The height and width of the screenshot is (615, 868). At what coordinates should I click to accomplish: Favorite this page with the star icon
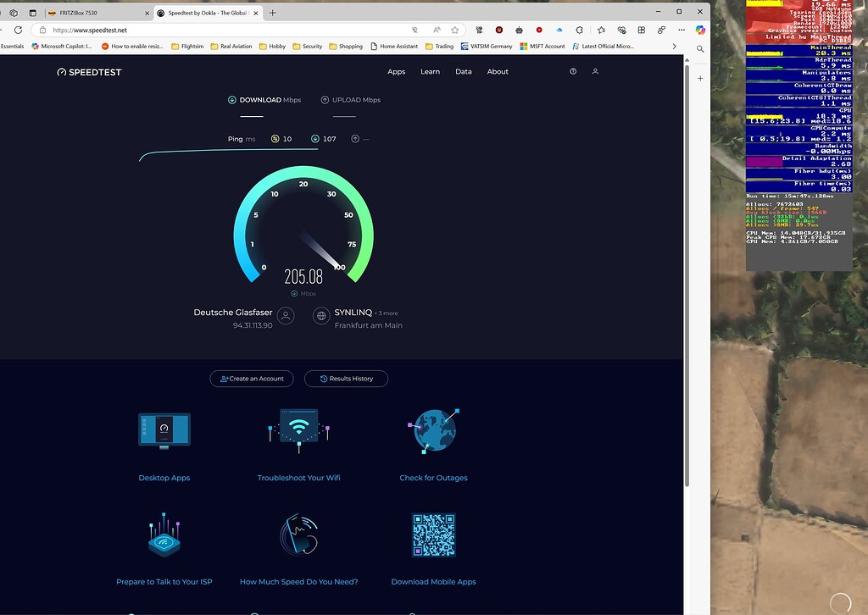click(x=455, y=30)
